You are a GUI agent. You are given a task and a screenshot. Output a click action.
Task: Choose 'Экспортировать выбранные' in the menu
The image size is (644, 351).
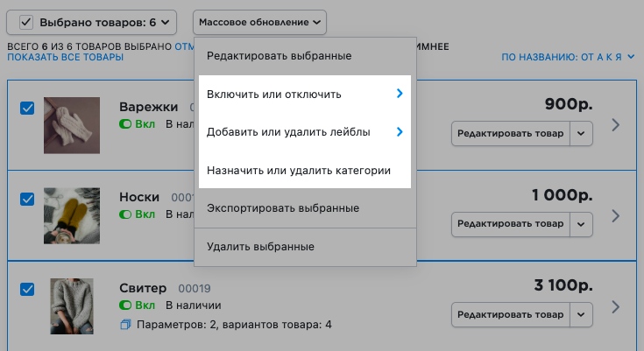coord(305,208)
